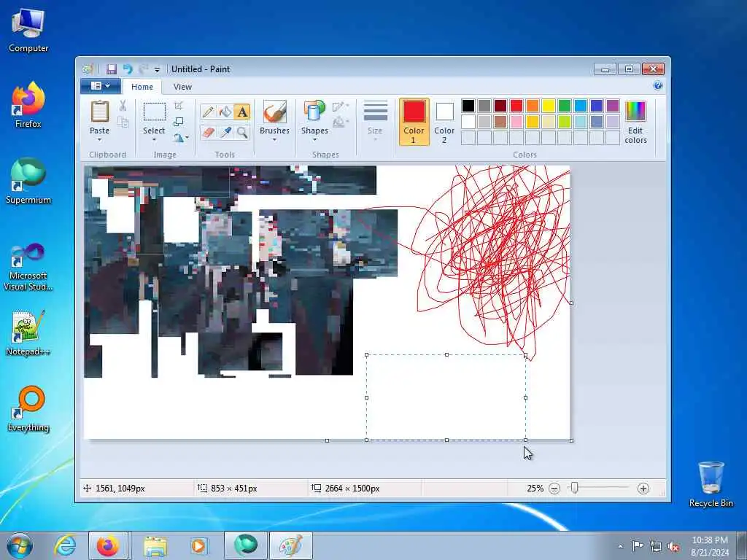The width and height of the screenshot is (747, 560).
Task: Open the Paint file menu button
Action: pyautogui.click(x=100, y=86)
